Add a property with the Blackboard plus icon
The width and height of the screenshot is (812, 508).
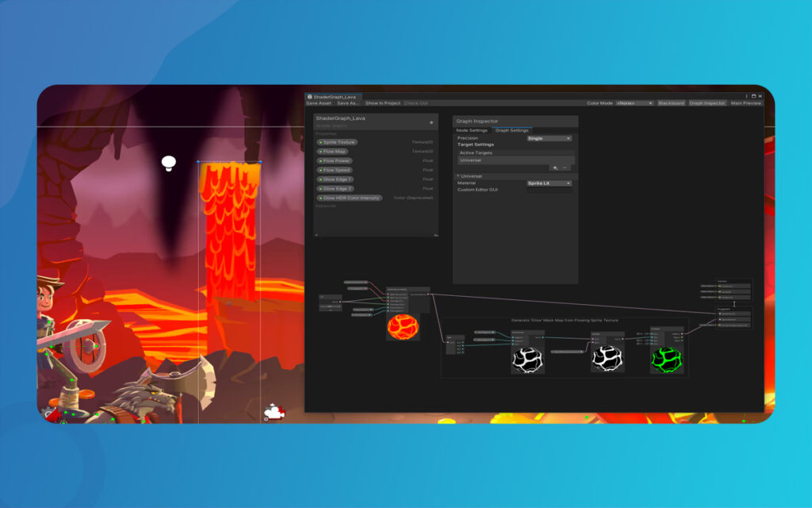(x=431, y=122)
